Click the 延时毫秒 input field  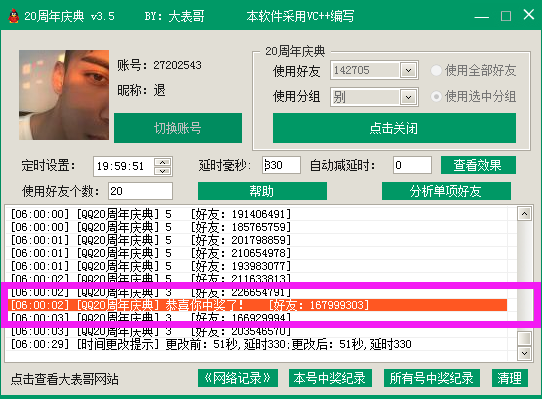[281, 165]
